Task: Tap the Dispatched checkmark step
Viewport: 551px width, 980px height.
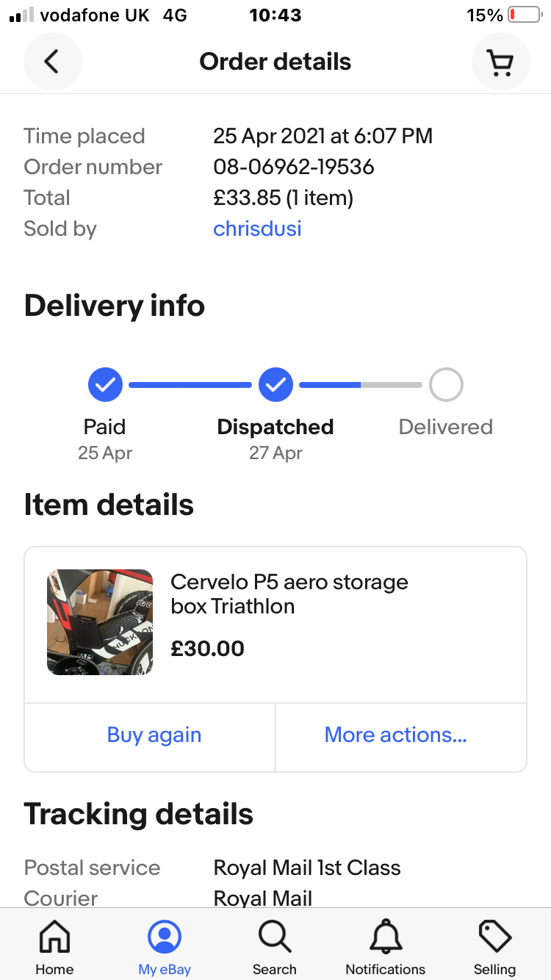Action: click(275, 385)
